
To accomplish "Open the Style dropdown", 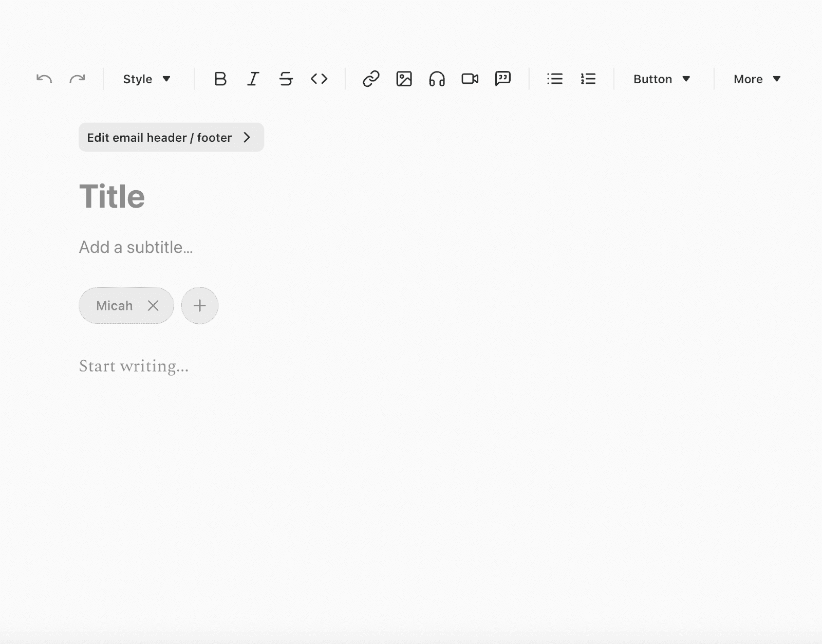I will tap(147, 79).
